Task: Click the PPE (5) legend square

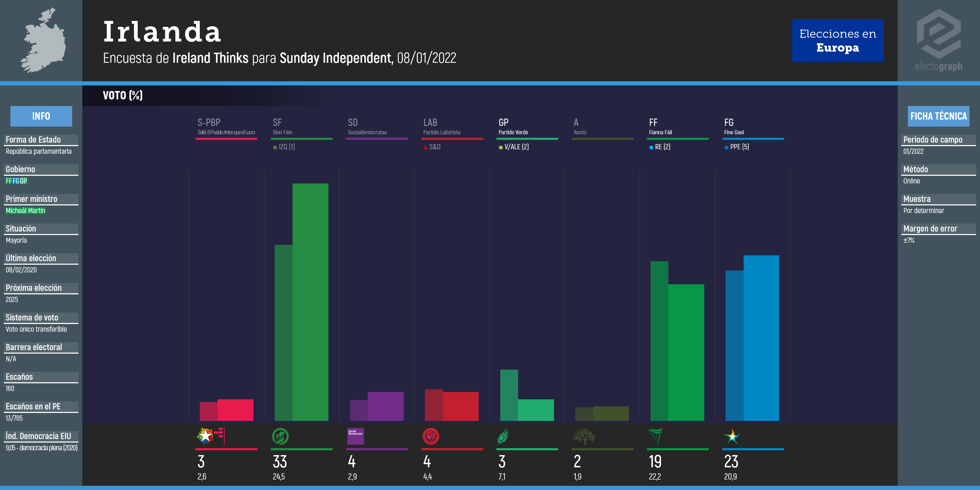Action: click(x=726, y=148)
